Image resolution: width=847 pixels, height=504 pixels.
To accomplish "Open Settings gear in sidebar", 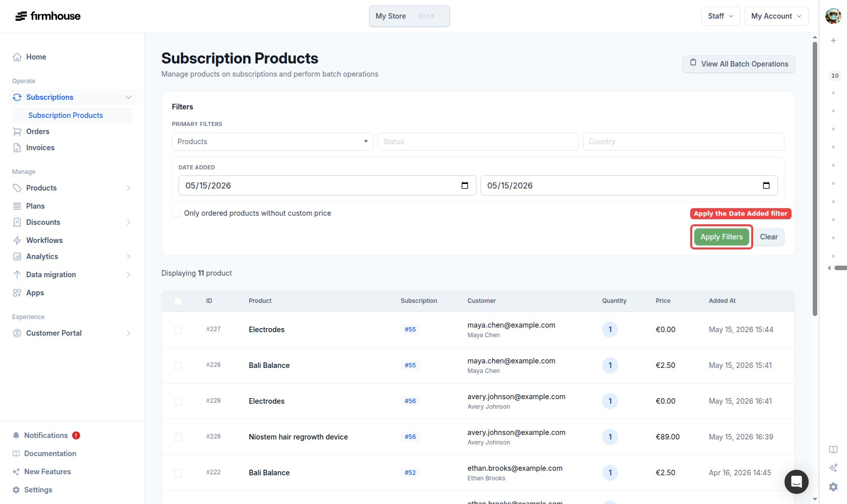I will tap(16, 490).
